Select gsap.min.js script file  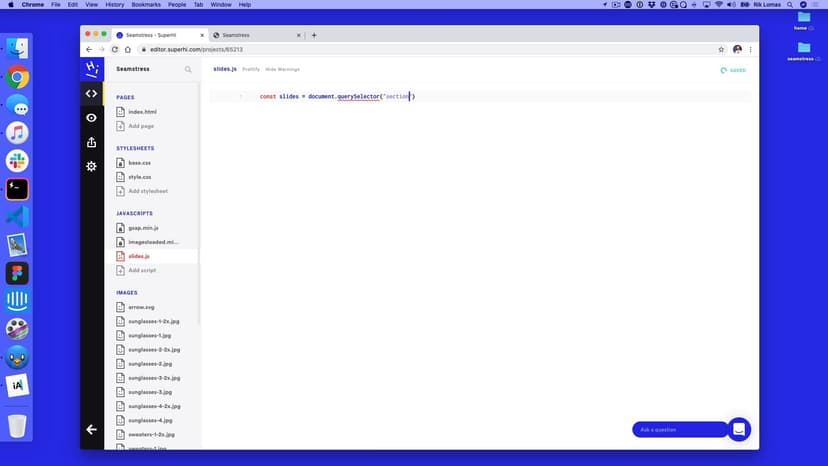pos(143,228)
